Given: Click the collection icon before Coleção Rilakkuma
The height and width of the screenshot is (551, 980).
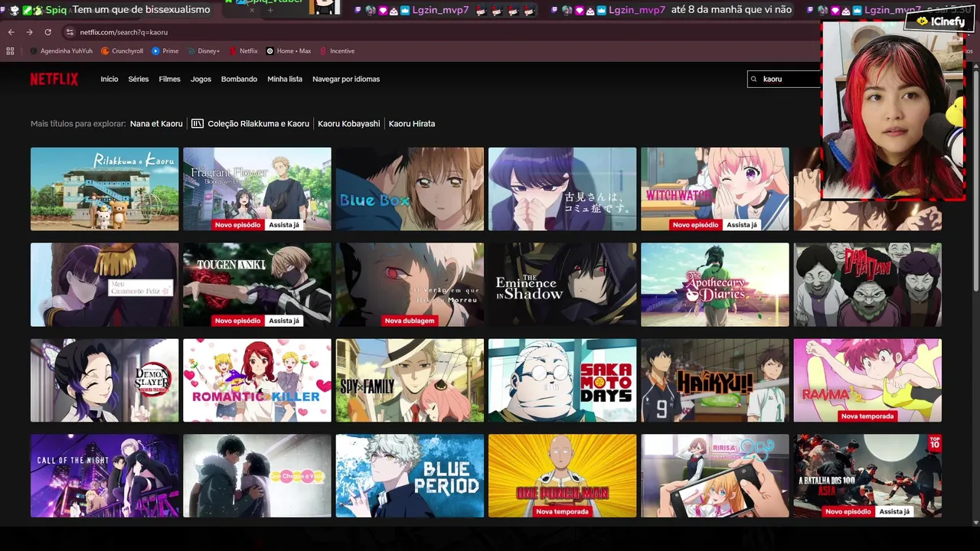Looking at the screenshot, I should [x=198, y=123].
